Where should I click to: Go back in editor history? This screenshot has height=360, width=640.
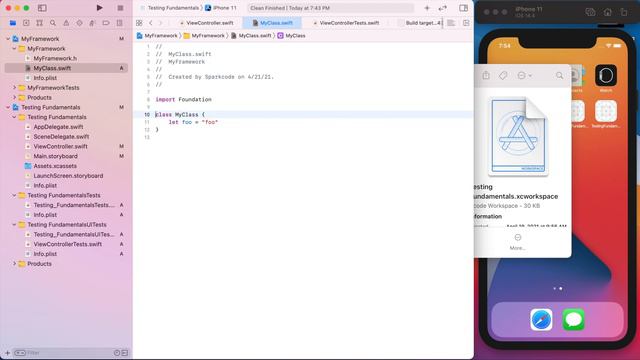click(x=151, y=23)
